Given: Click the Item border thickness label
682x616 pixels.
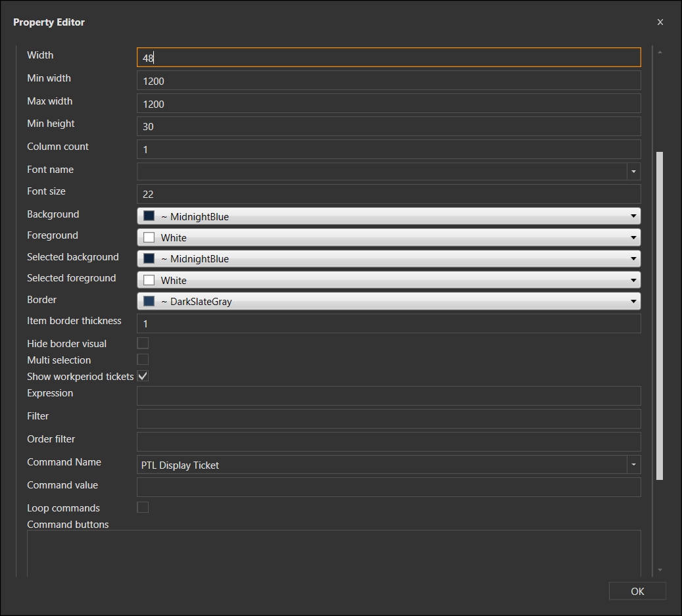Looking at the screenshot, I should point(74,321).
